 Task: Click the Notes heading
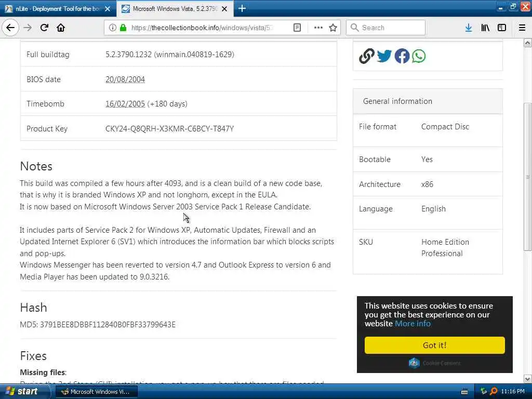(x=36, y=166)
